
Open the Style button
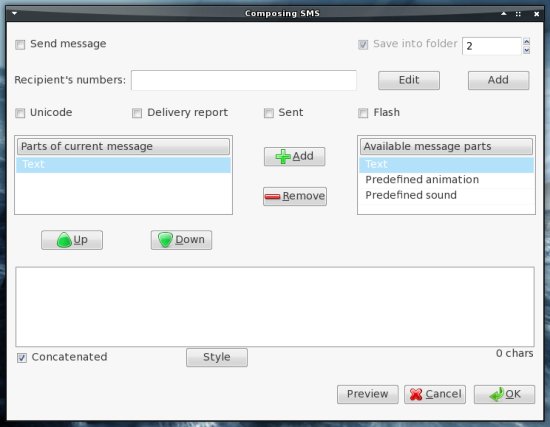click(x=217, y=357)
